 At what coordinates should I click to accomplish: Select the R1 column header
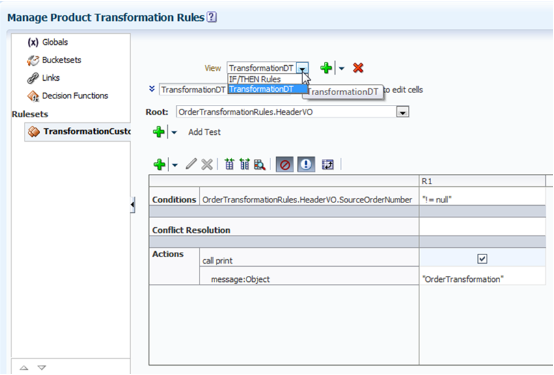482,181
